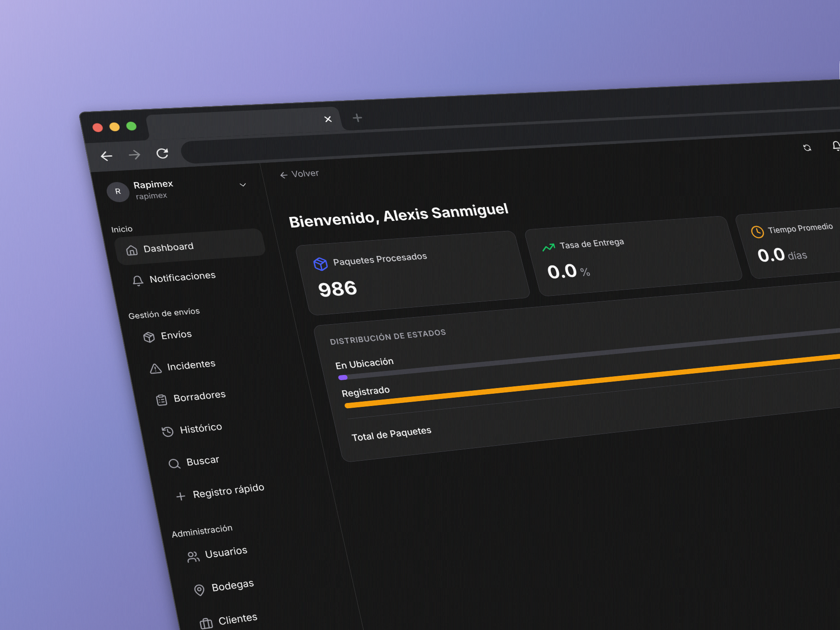The width and height of the screenshot is (840, 630).
Task: Click the Usuarios people icon
Action: [x=193, y=557]
